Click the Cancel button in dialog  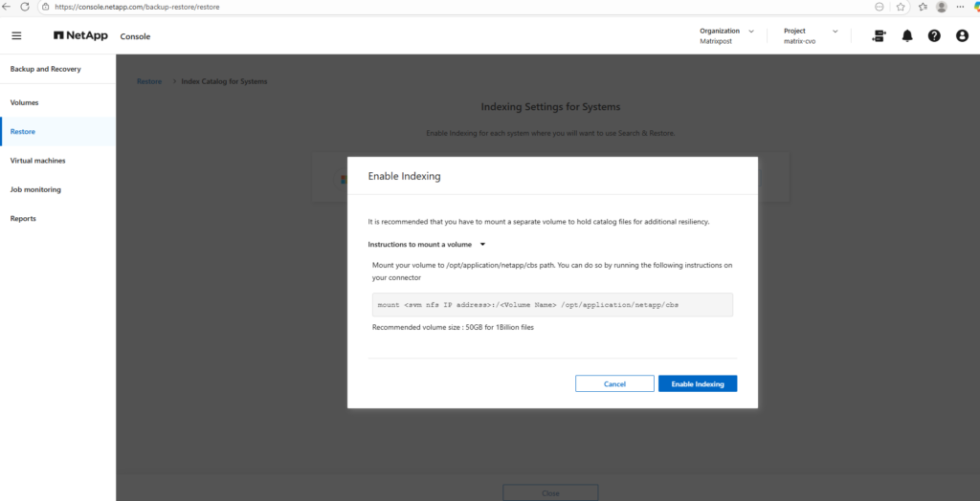tap(614, 383)
